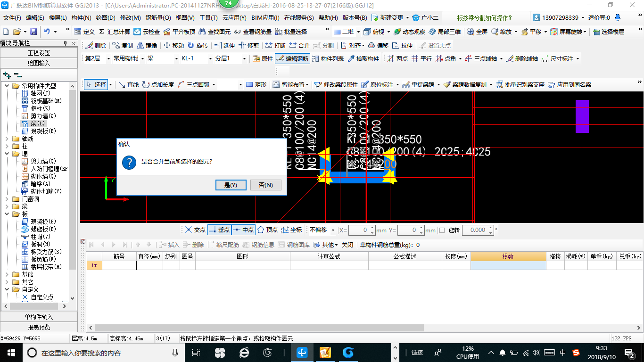Select the 旋转 rotate tool in edit toolbar
644x362 pixels.
click(198, 46)
